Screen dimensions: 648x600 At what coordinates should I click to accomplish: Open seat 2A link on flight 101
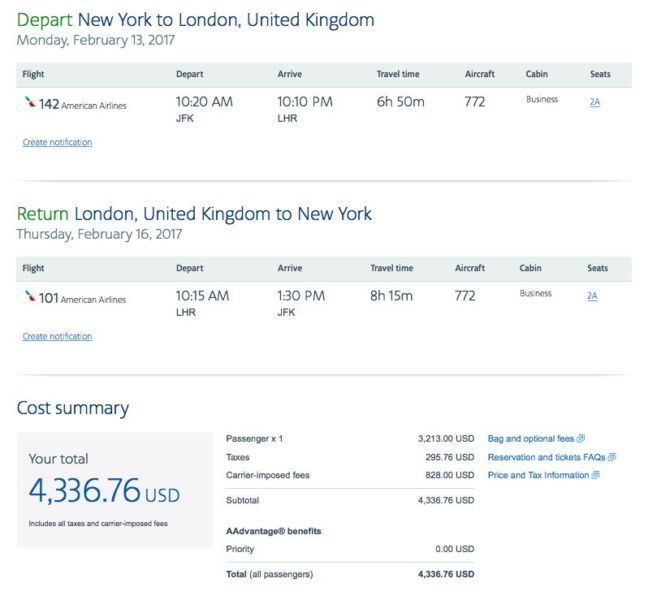(x=592, y=296)
